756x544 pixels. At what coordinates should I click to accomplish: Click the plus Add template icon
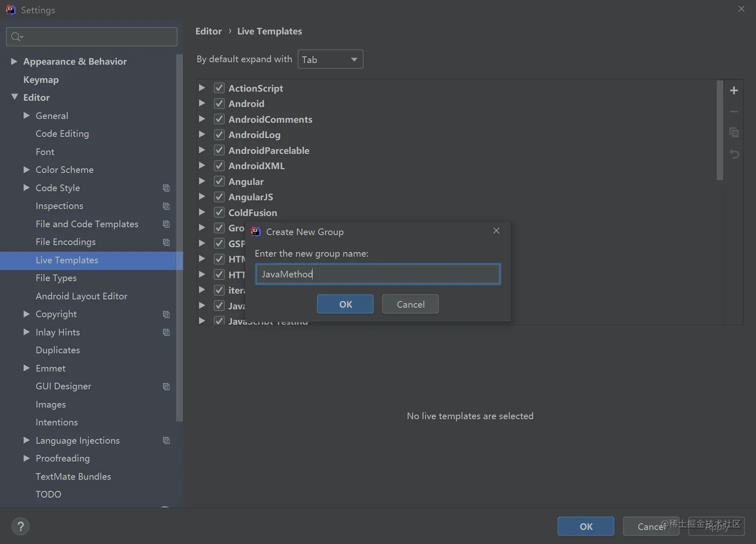734,90
